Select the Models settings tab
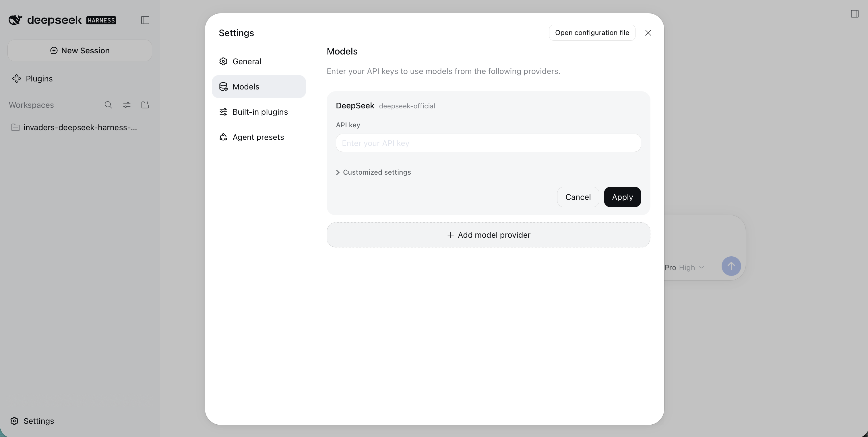The image size is (868, 437). point(259,87)
